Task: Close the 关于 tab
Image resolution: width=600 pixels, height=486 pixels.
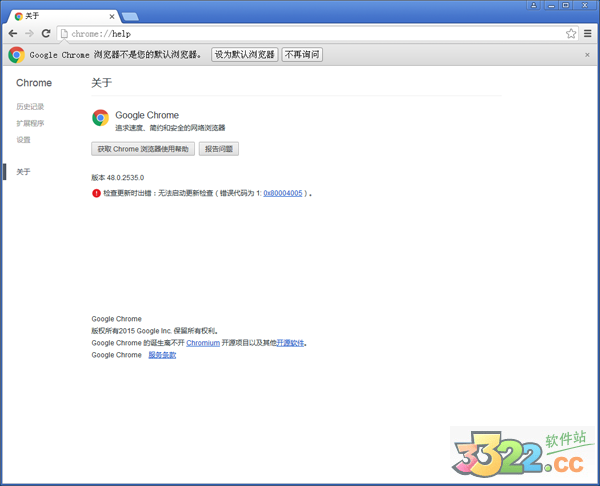Action: [x=112, y=16]
